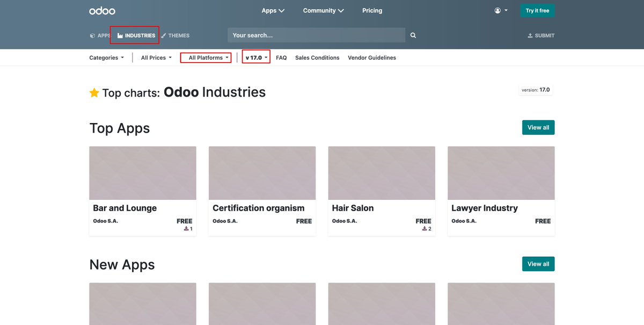Screen dimensions: 644x325
Task: Click the star icon beside Top charts
Action: (x=94, y=93)
